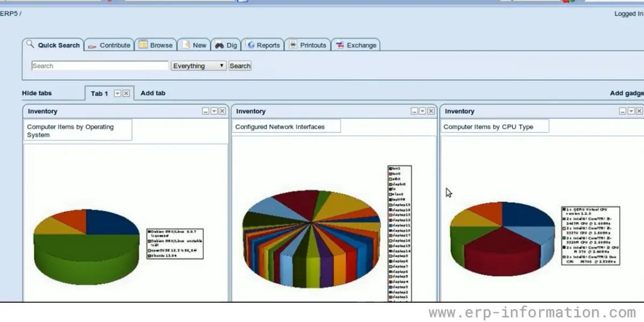
Task: Switch to the Contribute tab
Action: click(x=108, y=45)
